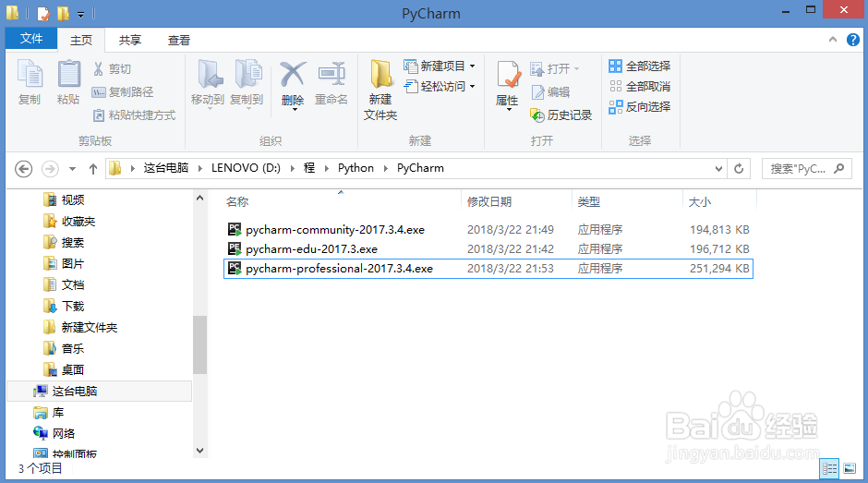The image size is (868, 483).
Task: Click 这台电脑 in the address breadcrumb
Action: pyautogui.click(x=166, y=168)
